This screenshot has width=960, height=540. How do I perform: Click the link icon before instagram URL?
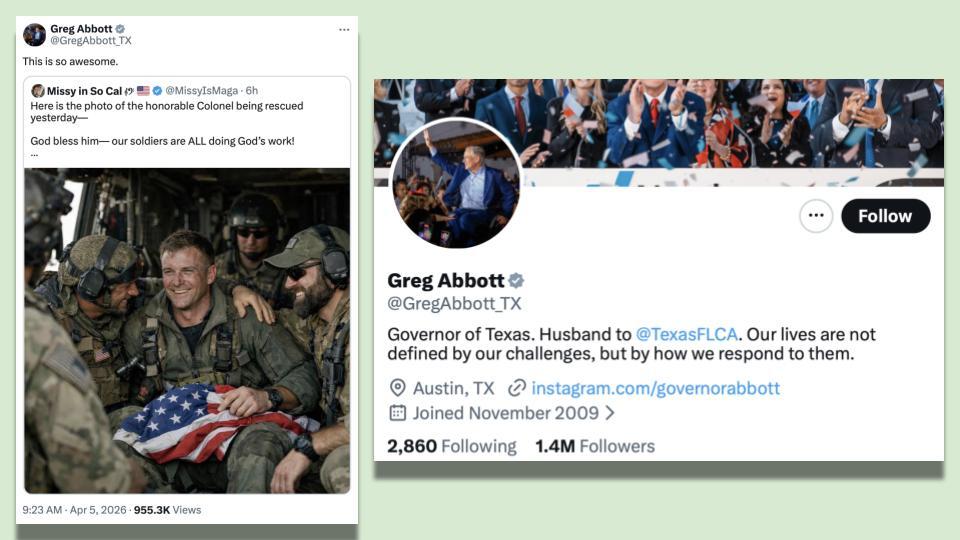(517, 388)
